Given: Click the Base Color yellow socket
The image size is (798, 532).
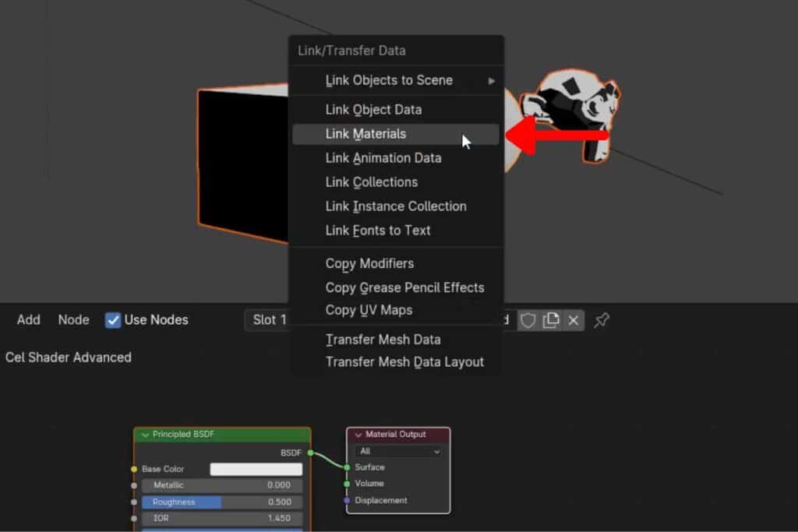Looking at the screenshot, I should (134, 469).
